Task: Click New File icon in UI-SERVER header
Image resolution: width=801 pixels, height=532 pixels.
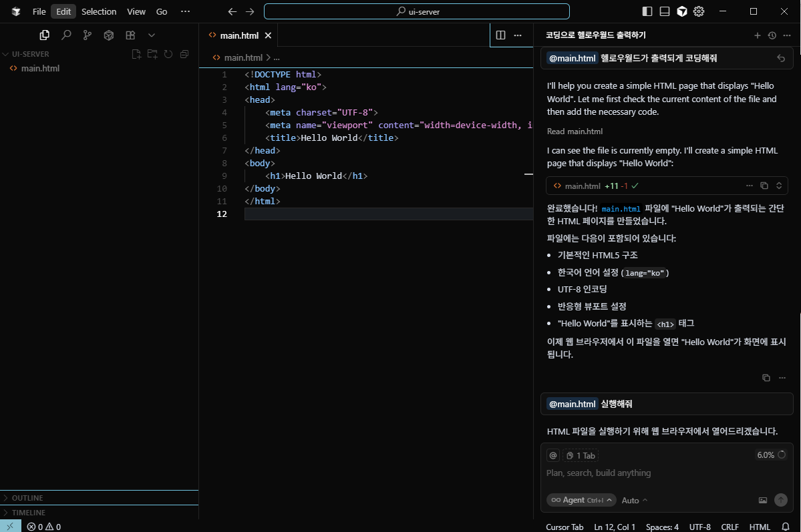Action: tap(136, 54)
